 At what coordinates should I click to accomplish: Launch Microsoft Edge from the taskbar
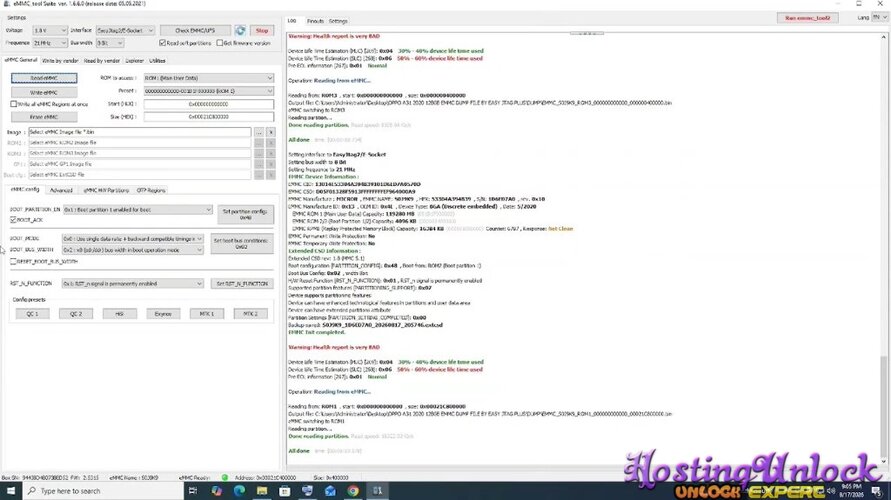(239, 491)
